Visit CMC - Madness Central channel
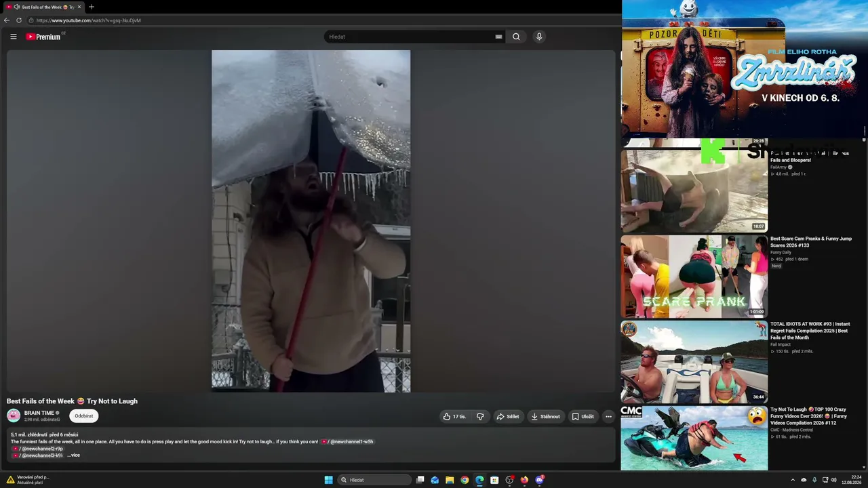 [x=791, y=430]
